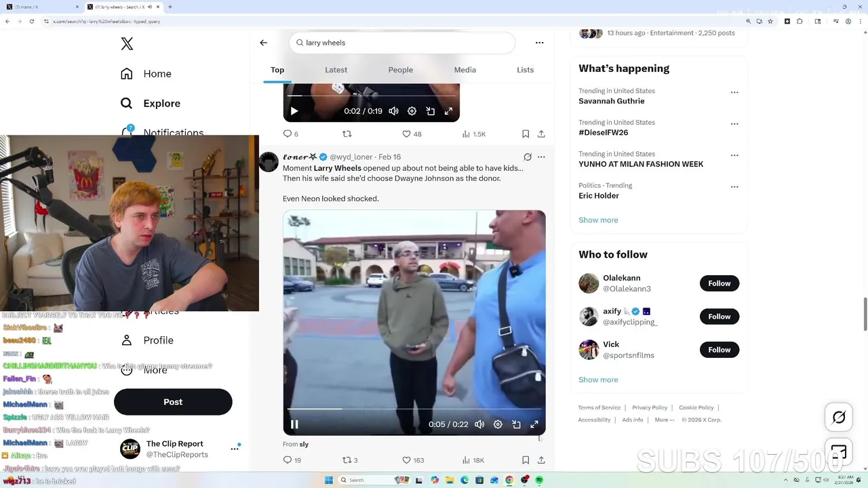
Task: Open the loner profile avatar
Action: [x=269, y=163]
